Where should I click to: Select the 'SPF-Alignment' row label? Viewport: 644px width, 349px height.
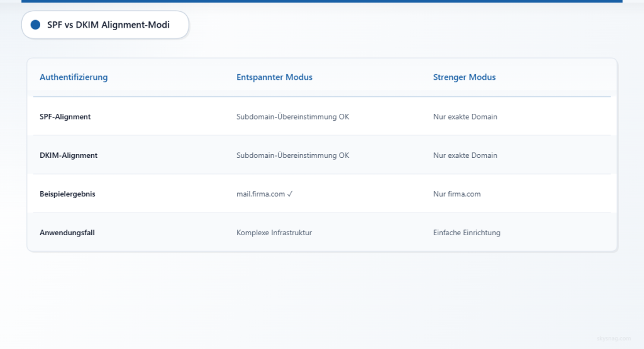[x=65, y=116]
